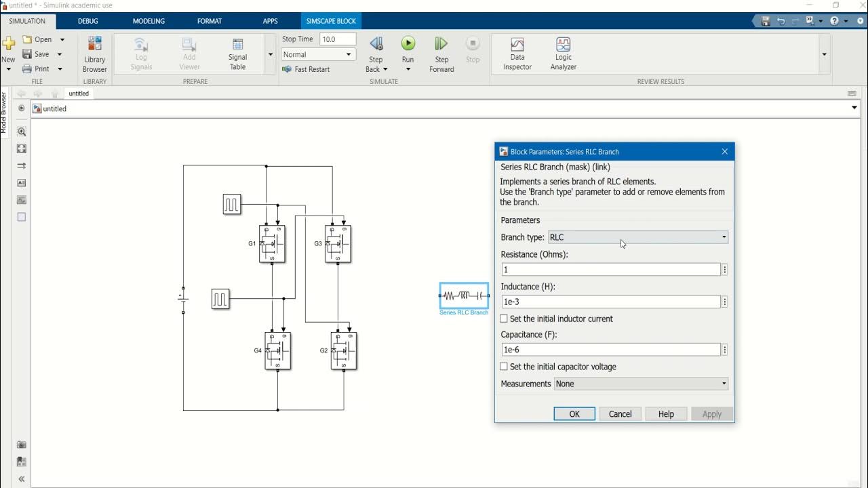Click the Inductance (H) field

point(610,302)
